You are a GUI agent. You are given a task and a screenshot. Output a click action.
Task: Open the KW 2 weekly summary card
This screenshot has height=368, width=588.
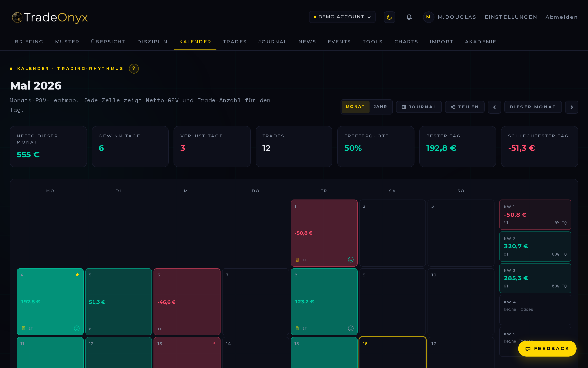click(535, 247)
